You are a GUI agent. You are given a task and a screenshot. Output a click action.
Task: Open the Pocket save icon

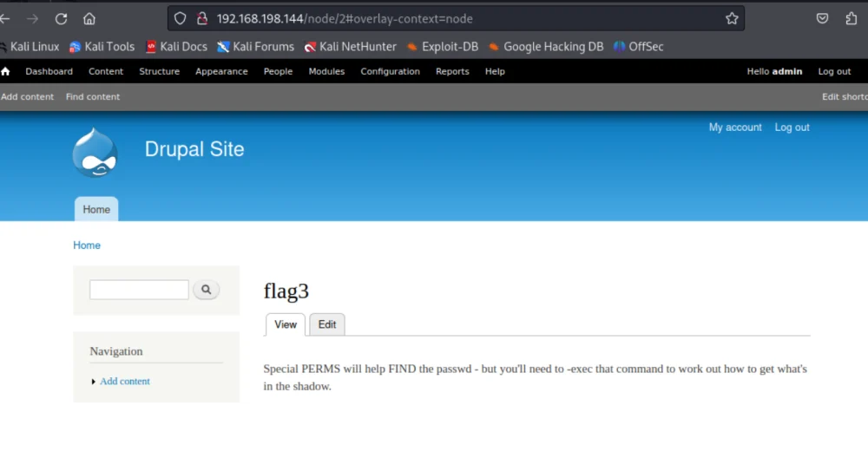[822, 19]
